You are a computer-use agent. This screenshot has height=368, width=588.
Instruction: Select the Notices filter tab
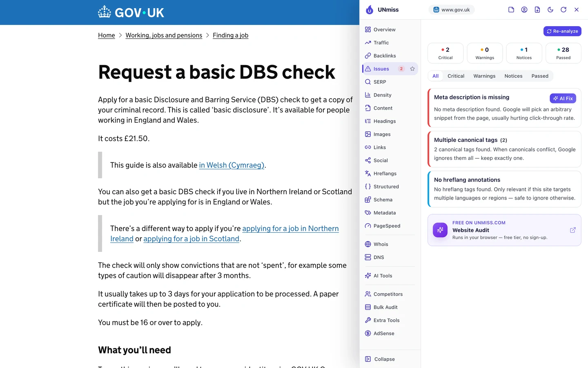(x=513, y=76)
